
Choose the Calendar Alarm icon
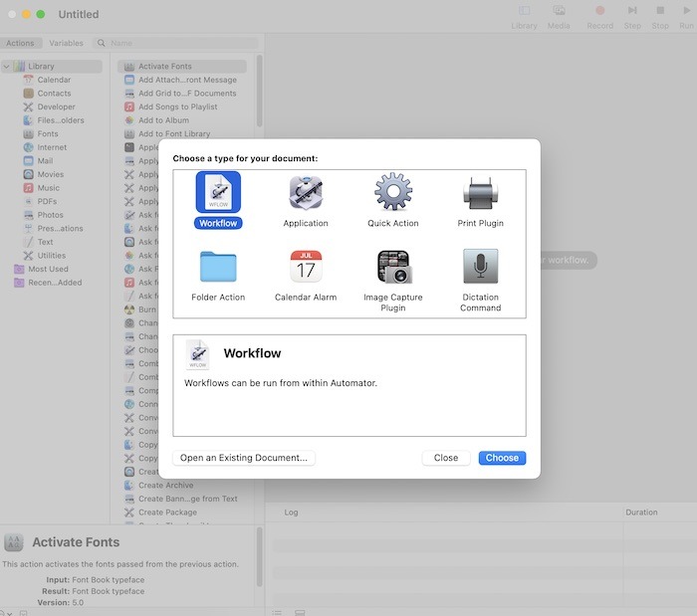306,267
